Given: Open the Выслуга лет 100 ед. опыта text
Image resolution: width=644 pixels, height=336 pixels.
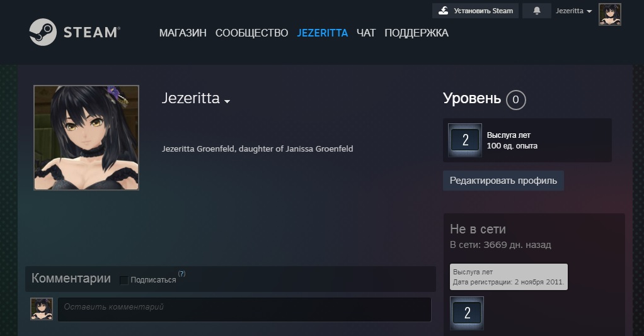Looking at the screenshot, I should 512,140.
